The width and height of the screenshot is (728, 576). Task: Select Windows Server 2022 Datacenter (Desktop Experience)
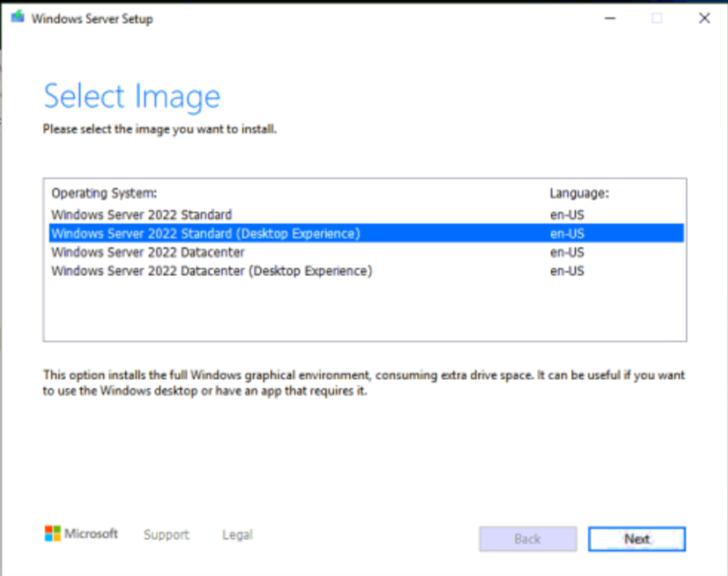[x=210, y=271]
